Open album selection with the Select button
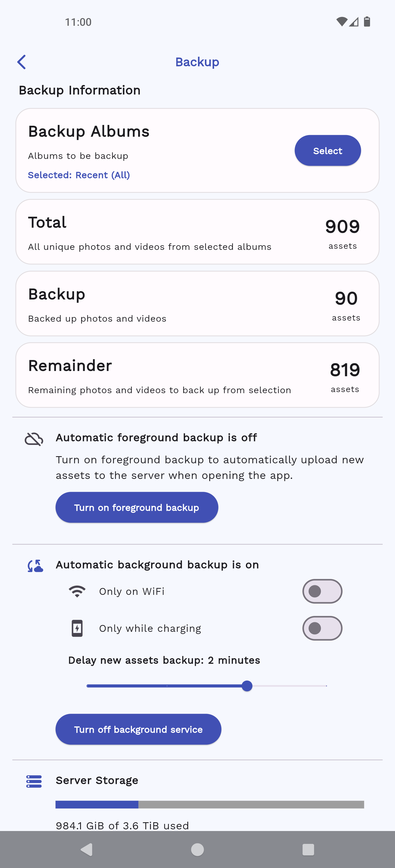This screenshot has width=395, height=868. pos(327,150)
